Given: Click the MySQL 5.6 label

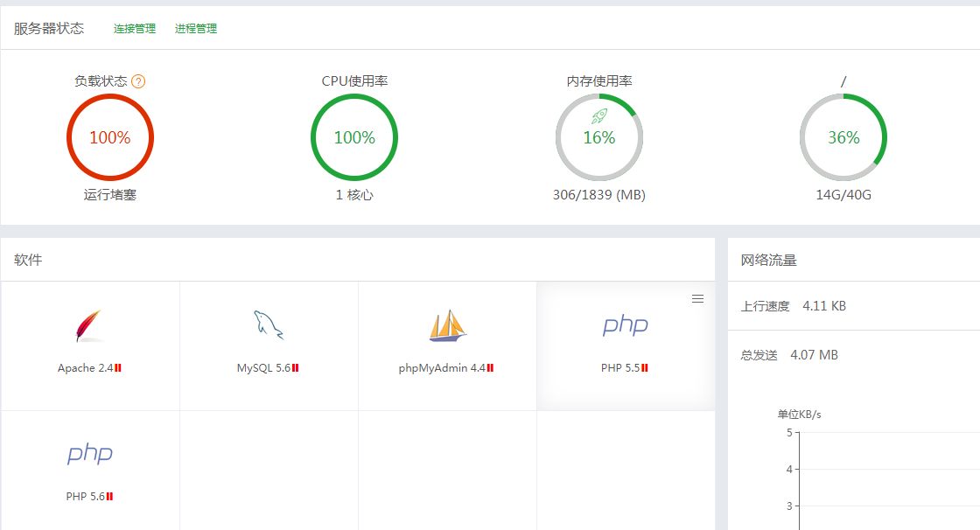Looking at the screenshot, I should coord(263,368).
